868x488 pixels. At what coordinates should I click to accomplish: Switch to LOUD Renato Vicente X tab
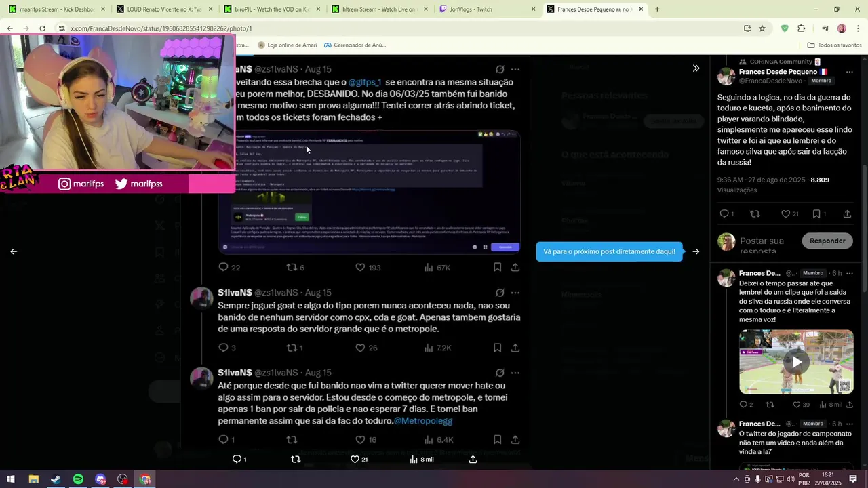coord(164,9)
